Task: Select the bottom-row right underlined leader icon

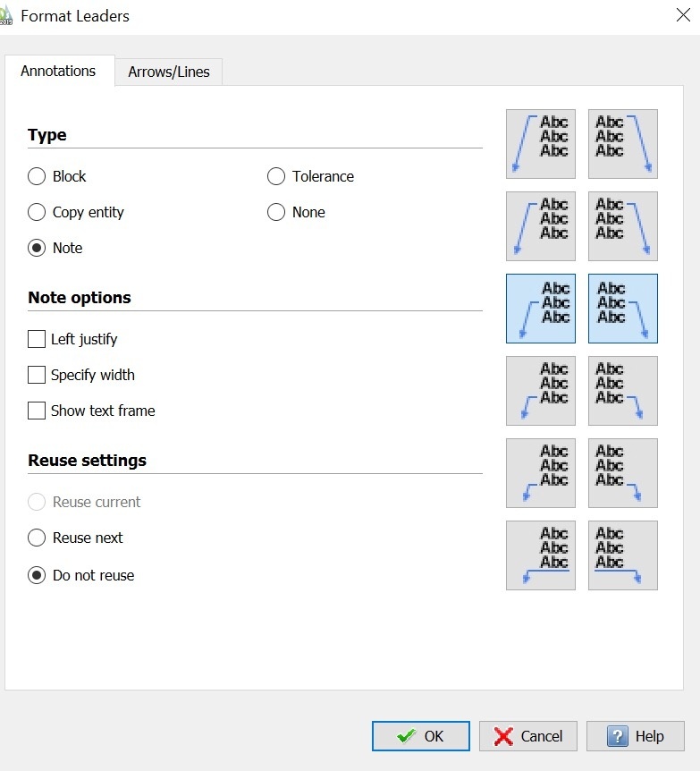Action: [623, 555]
